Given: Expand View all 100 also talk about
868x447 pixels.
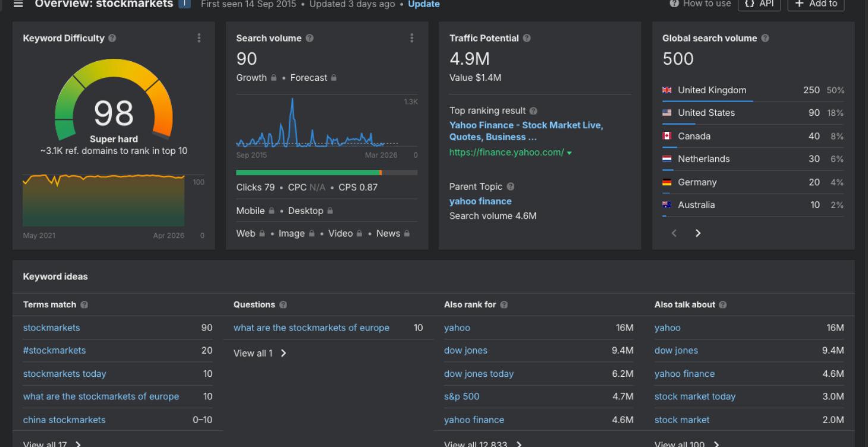Looking at the screenshot, I should point(687,444).
